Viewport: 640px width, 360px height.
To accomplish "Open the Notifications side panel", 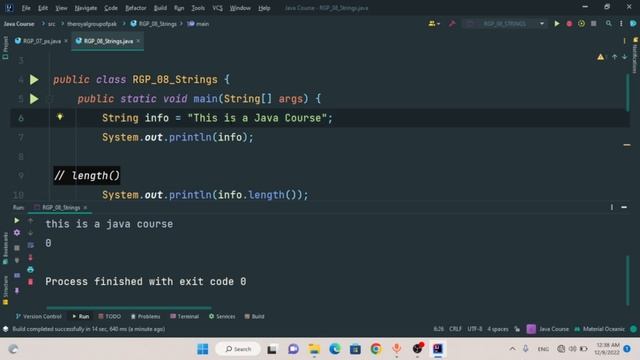I will 635,55.
